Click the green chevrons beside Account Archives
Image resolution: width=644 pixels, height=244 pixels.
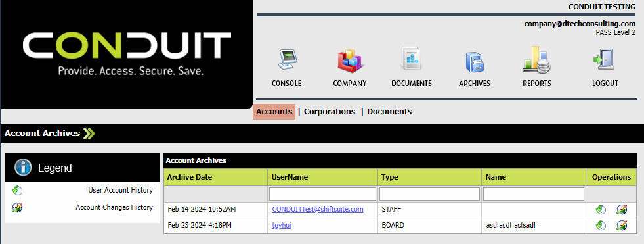point(89,134)
